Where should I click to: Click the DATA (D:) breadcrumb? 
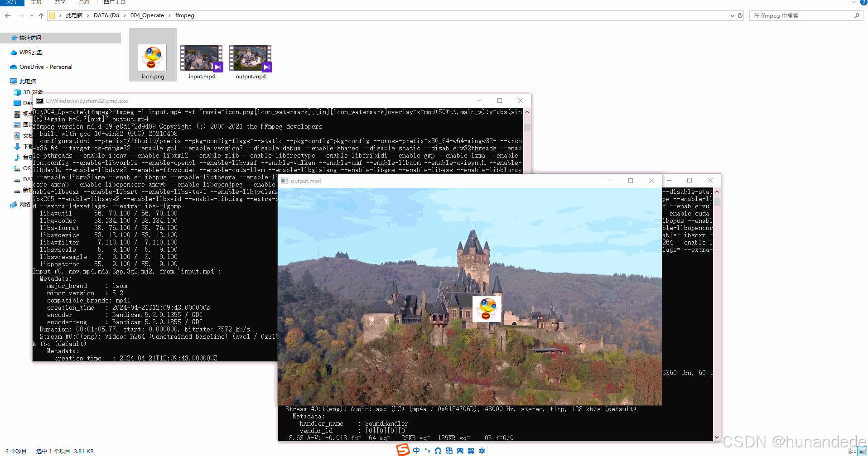(106, 15)
